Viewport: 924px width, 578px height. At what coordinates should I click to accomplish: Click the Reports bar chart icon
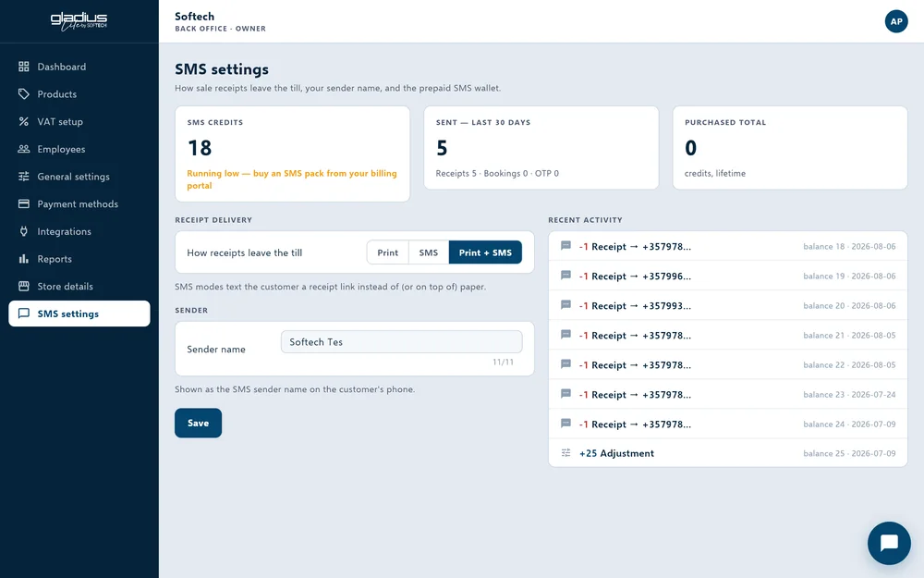pyautogui.click(x=24, y=259)
